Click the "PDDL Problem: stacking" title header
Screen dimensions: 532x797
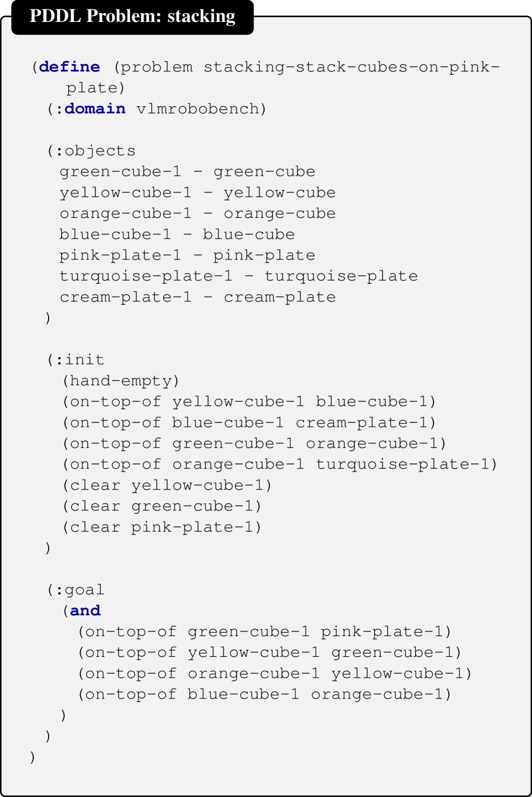[x=132, y=17]
